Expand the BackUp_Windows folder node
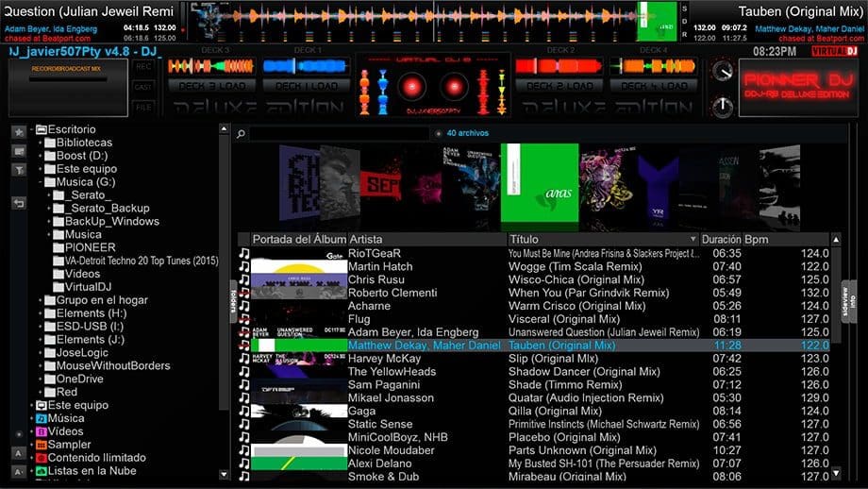Screen dimensions: 868x489 [x=49, y=222]
